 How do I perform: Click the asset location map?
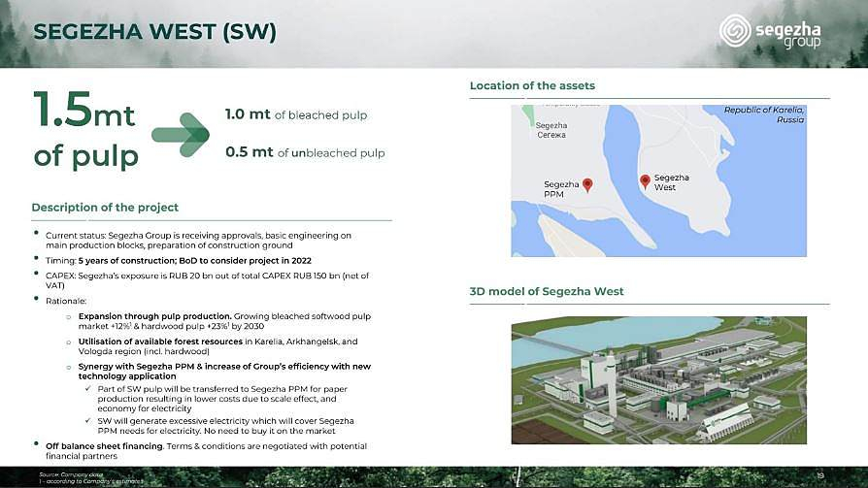(658, 180)
